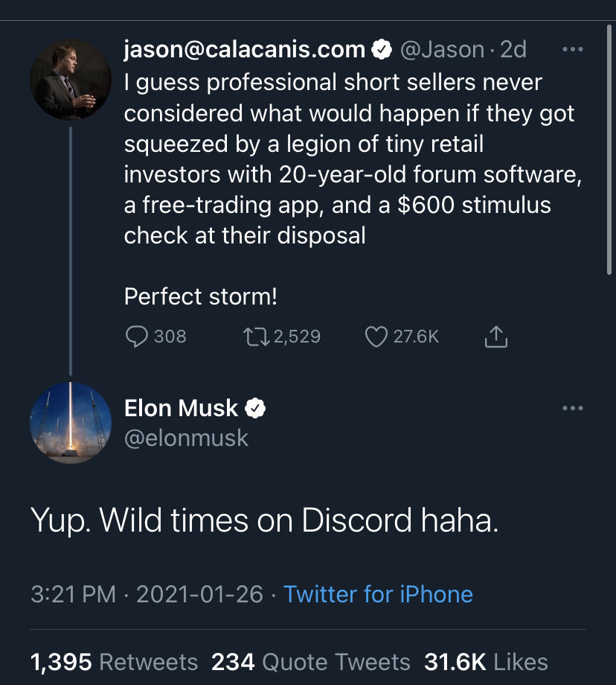Click the 2021-01-26 tweet timestamp

(199, 594)
